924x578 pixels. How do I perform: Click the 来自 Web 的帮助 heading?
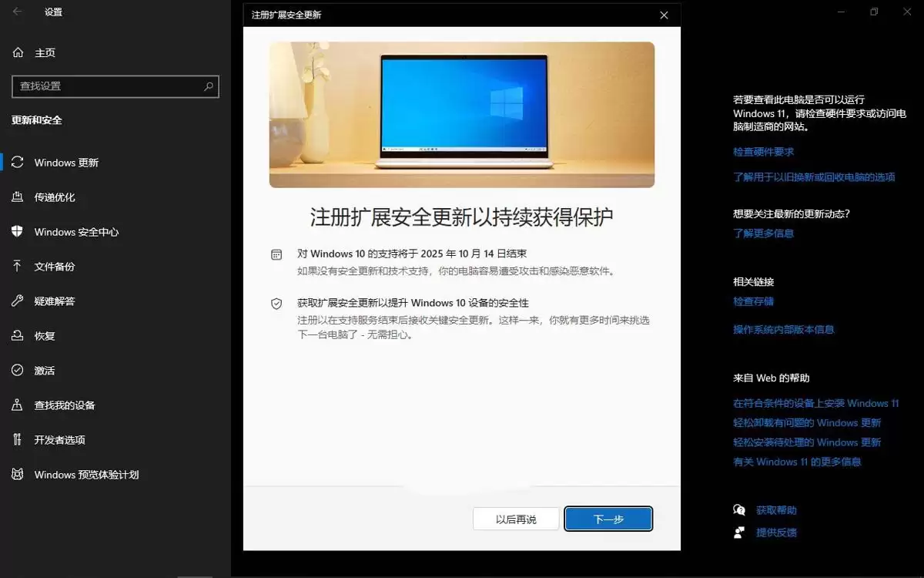[x=771, y=378]
